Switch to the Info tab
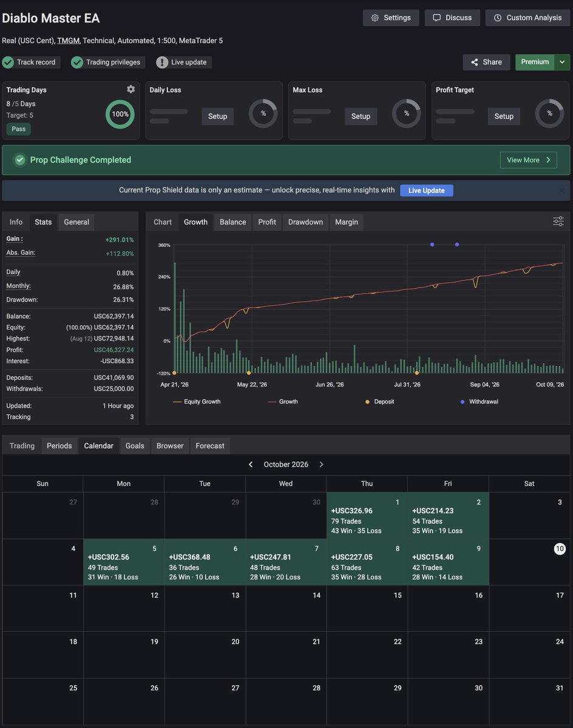This screenshot has width=573, height=728. [16, 222]
